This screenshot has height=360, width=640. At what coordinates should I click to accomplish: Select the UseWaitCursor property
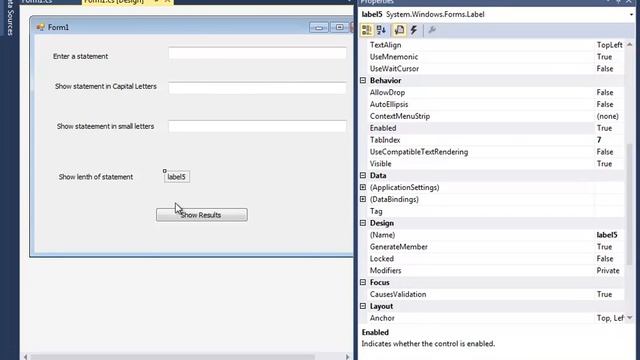pyautogui.click(x=394, y=69)
